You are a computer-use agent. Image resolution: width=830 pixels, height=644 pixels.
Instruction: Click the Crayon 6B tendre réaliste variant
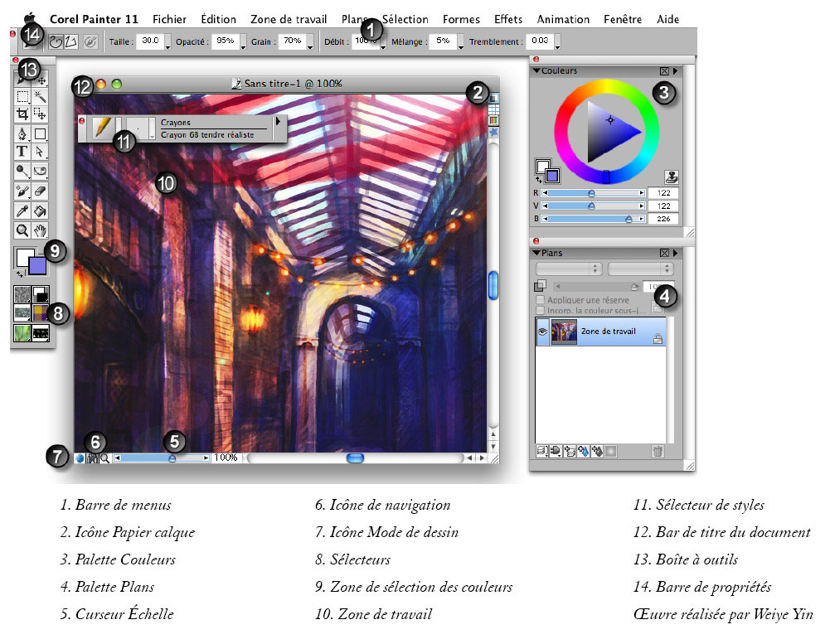(x=207, y=135)
